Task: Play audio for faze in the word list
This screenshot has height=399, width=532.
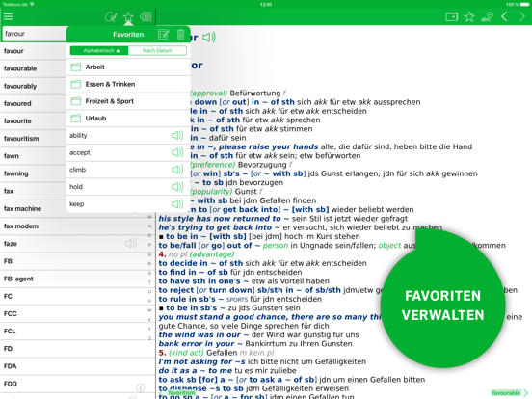Action: tap(131, 243)
